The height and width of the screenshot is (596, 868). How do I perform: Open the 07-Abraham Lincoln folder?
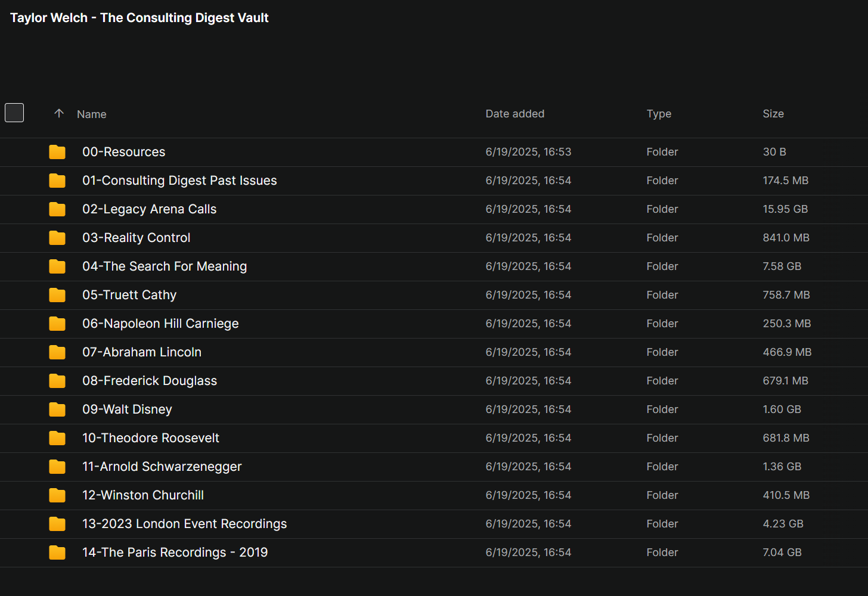coord(142,352)
